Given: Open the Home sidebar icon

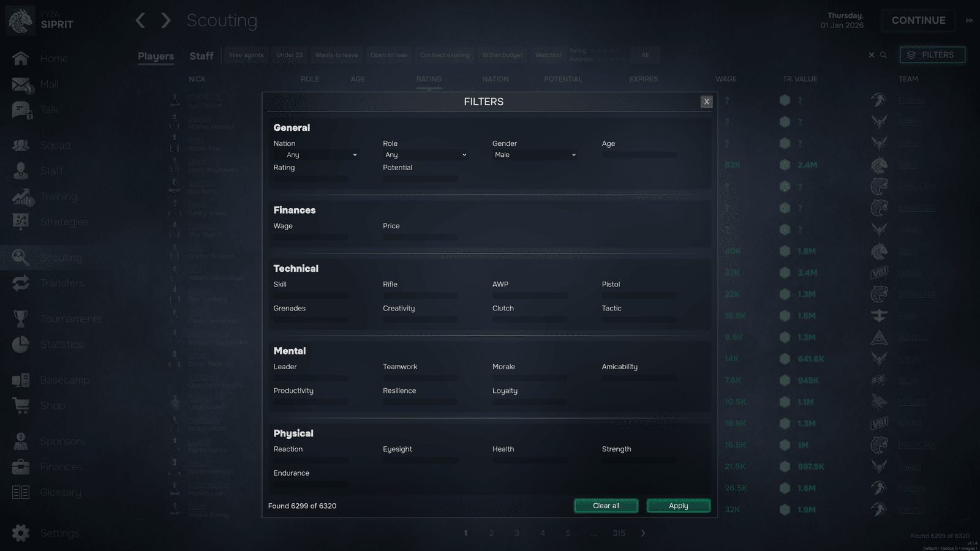Looking at the screenshot, I should 21,58.
